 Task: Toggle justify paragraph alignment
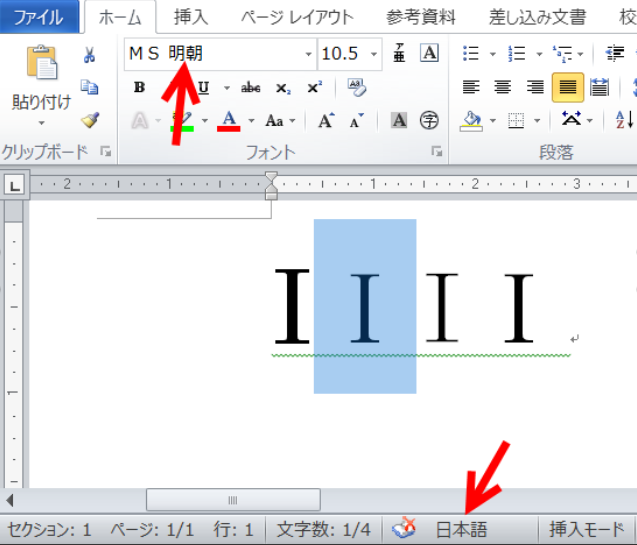point(568,88)
